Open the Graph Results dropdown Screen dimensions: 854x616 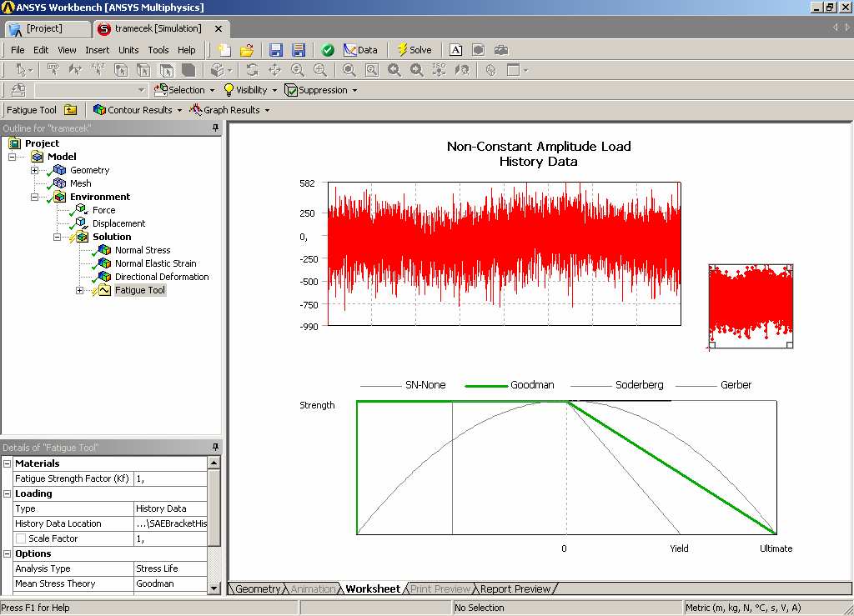click(229, 110)
